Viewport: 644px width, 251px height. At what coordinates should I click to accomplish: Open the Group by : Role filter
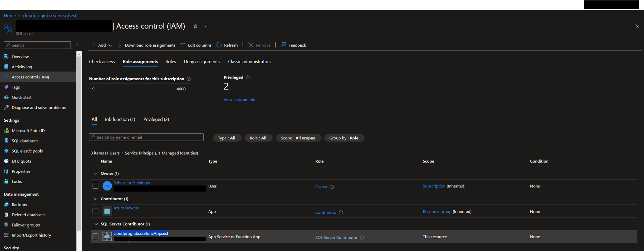[x=344, y=138]
